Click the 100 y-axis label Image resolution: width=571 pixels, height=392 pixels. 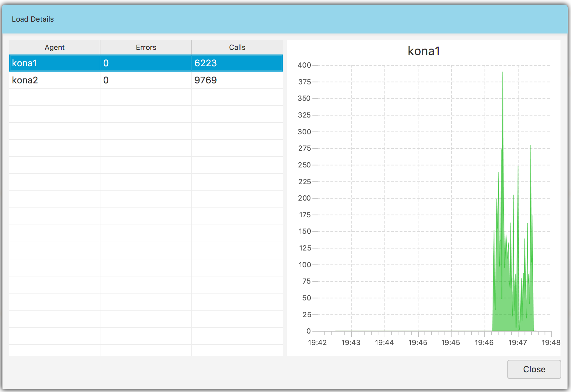tap(305, 265)
